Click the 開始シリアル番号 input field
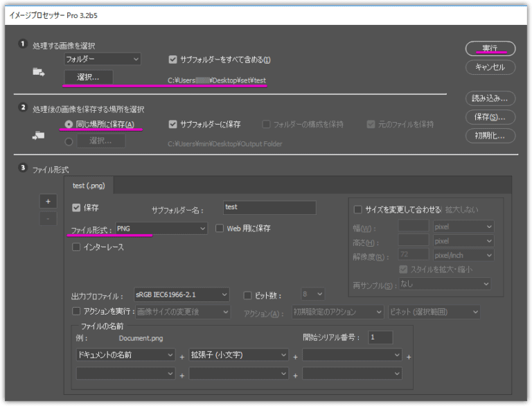The width and height of the screenshot is (532, 406). tap(380, 337)
